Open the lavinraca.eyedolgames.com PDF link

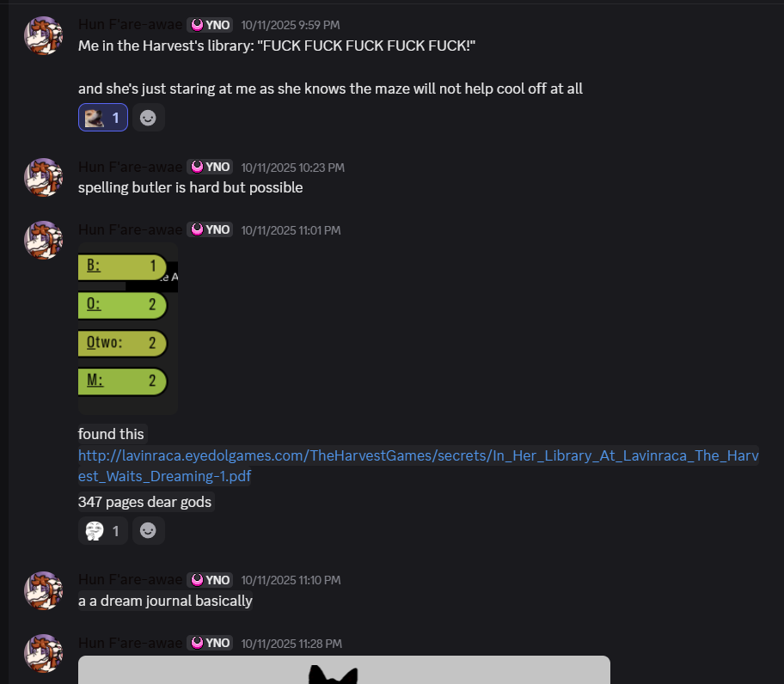(x=418, y=466)
